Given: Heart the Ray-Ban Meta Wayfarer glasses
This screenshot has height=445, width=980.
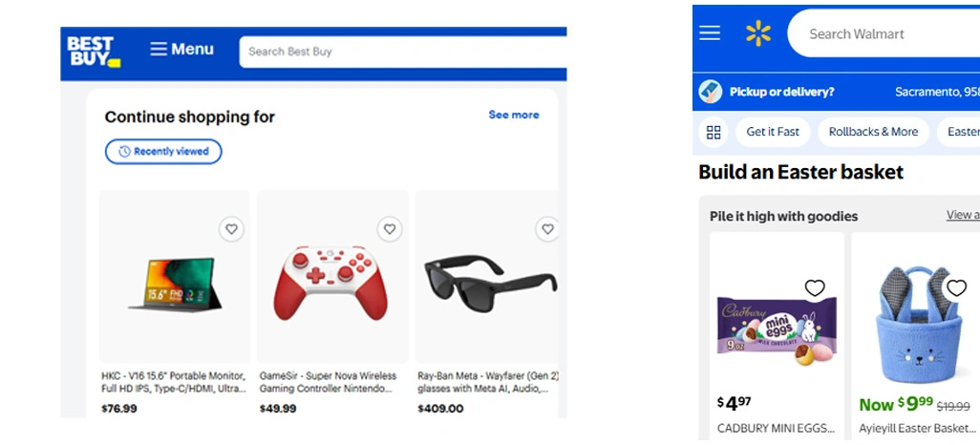Looking at the screenshot, I should click(x=547, y=229).
